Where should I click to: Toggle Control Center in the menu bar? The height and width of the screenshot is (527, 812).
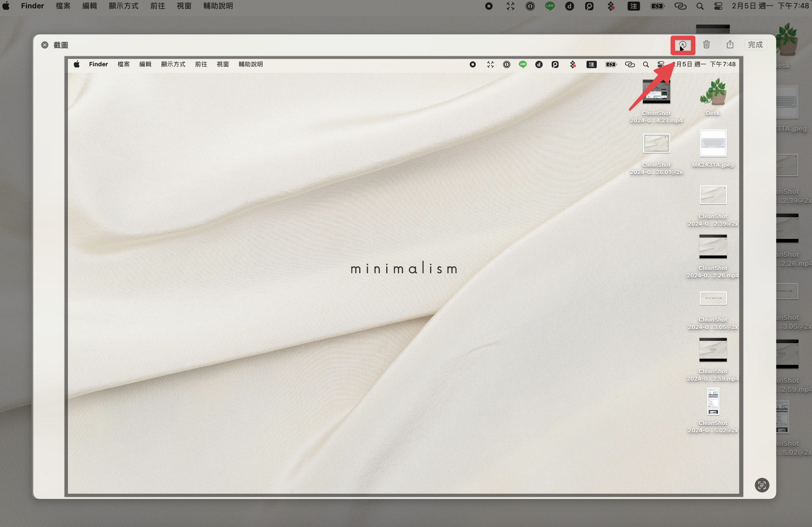tap(718, 6)
